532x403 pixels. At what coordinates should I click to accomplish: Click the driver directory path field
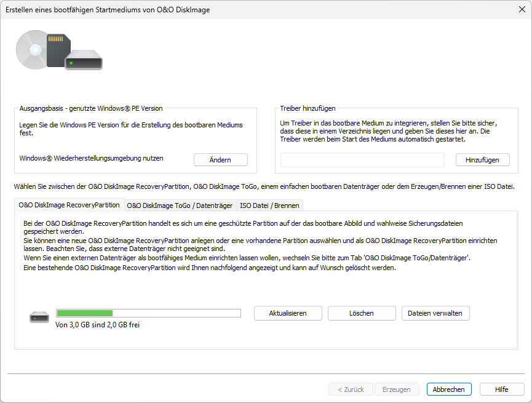[362, 160]
